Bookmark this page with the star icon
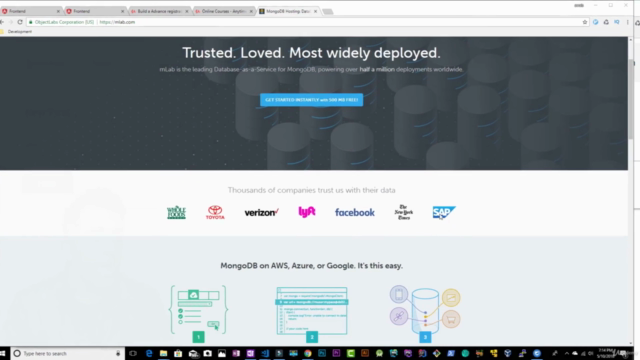640x360 pixels. [x=584, y=22]
